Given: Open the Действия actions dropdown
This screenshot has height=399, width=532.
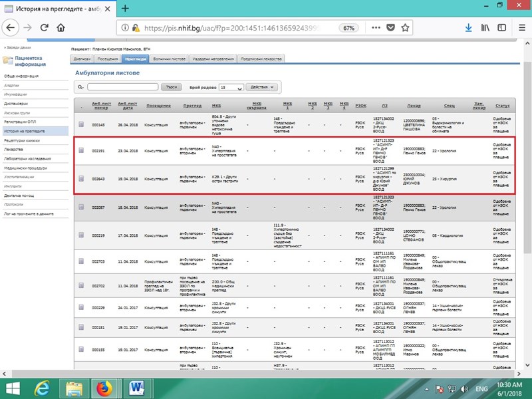Looking at the screenshot, I should (261, 87).
